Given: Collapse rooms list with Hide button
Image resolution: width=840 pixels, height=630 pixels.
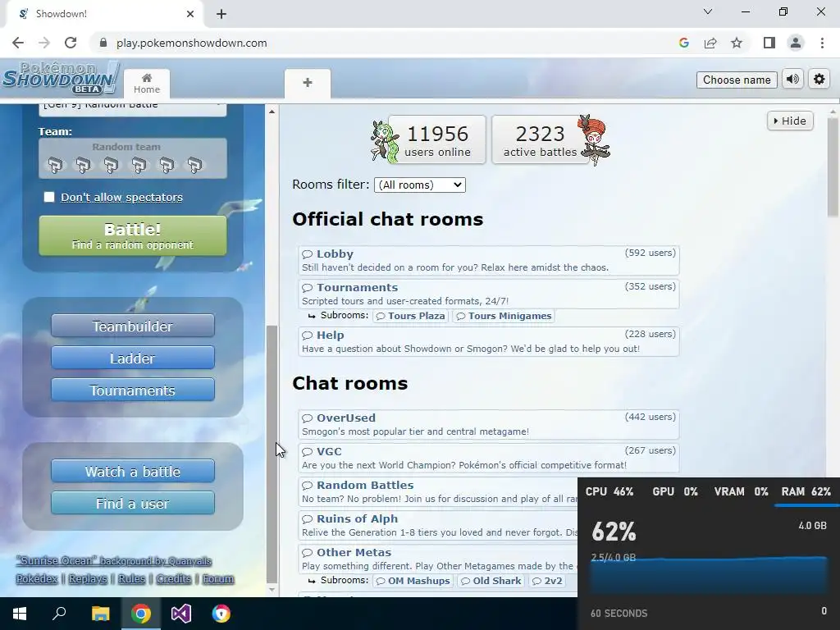Looking at the screenshot, I should pyautogui.click(x=790, y=121).
